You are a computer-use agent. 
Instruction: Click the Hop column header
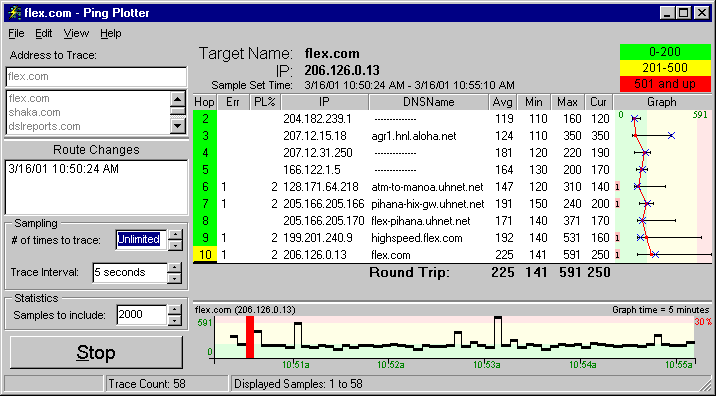205,102
